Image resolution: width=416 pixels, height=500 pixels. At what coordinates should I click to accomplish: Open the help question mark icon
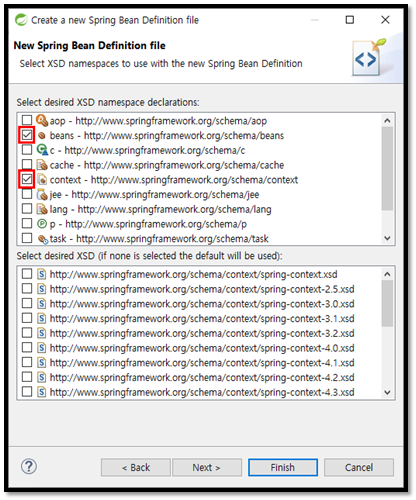click(x=29, y=466)
